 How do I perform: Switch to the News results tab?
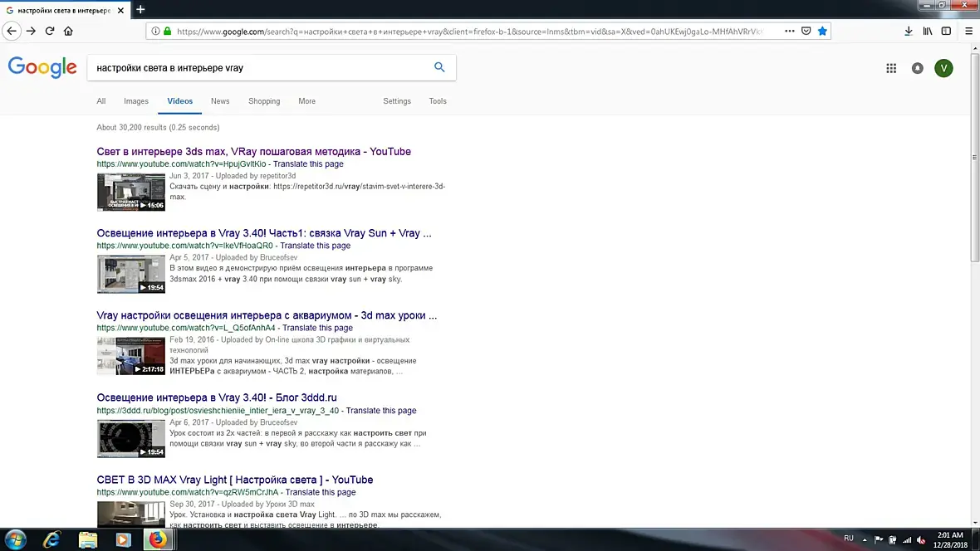point(220,101)
